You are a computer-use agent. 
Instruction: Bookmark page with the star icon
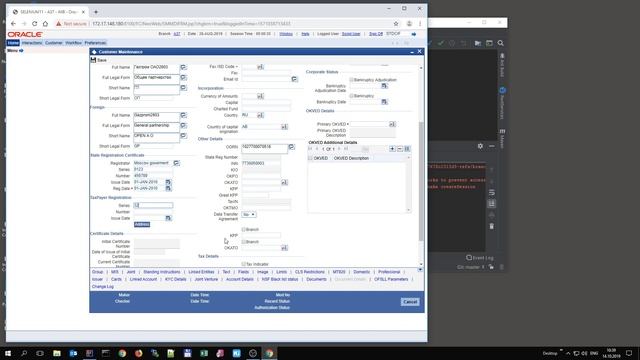[x=396, y=24]
